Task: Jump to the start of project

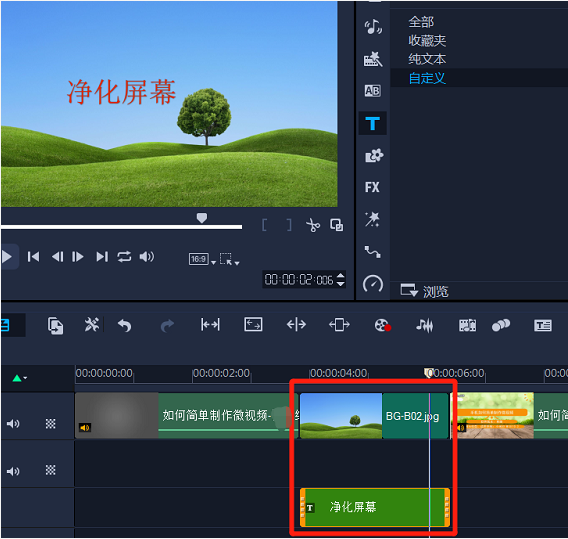Action: tap(33, 257)
